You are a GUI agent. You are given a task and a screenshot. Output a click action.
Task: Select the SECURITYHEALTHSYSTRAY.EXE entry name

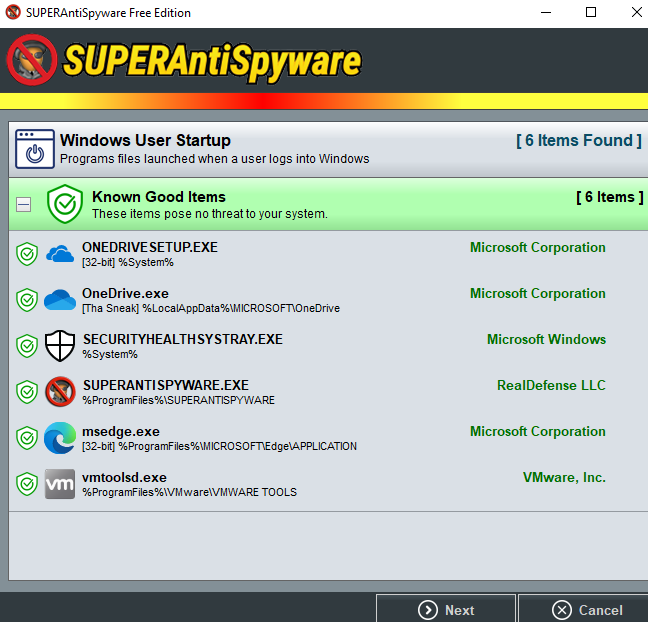click(183, 339)
